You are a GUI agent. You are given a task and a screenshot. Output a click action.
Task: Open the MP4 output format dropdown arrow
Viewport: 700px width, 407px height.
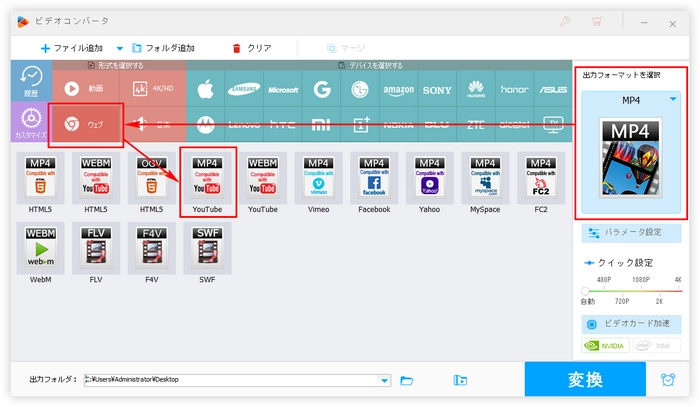pyautogui.click(x=672, y=99)
